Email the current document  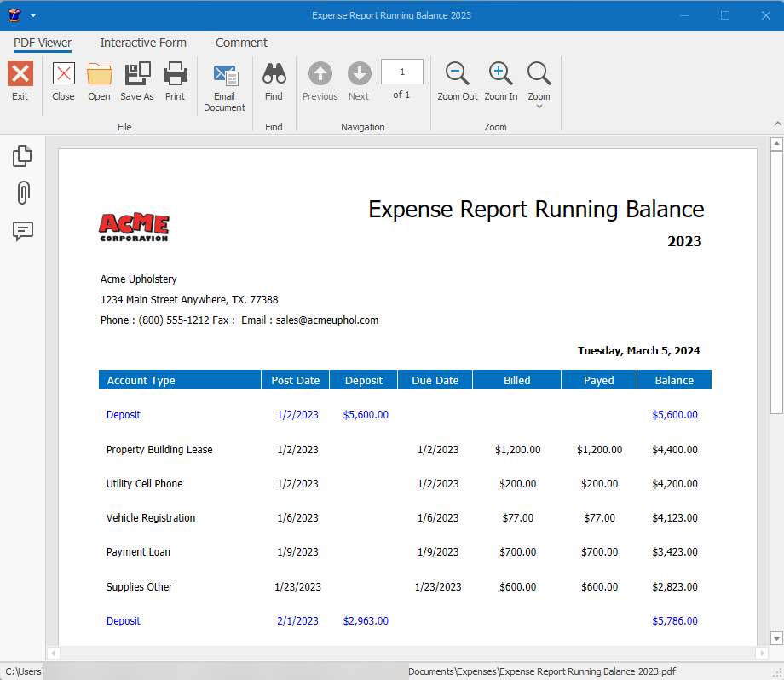click(224, 84)
